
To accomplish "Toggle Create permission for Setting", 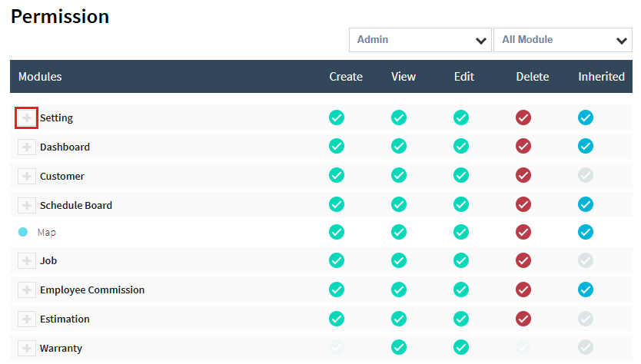I will pos(337,118).
